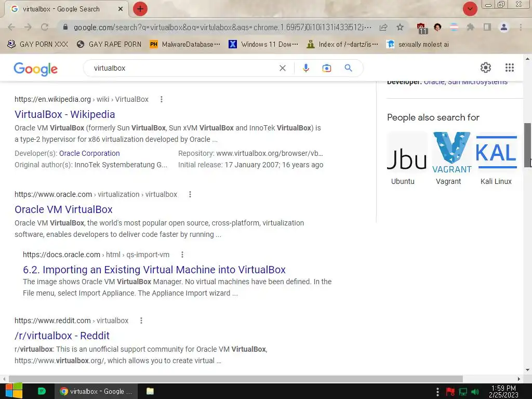Open the Chrome three-dot menu
Image resolution: width=532 pixels, height=399 pixels.
point(521,27)
